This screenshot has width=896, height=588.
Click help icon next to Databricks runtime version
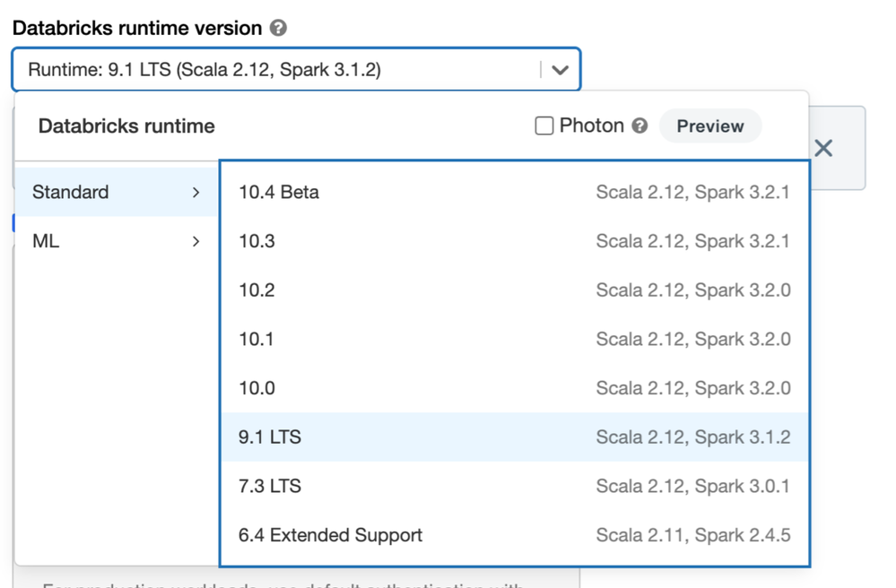[x=279, y=28]
